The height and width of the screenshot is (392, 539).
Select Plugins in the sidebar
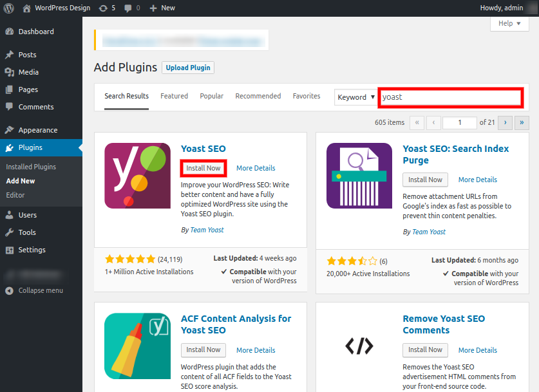pyautogui.click(x=41, y=148)
